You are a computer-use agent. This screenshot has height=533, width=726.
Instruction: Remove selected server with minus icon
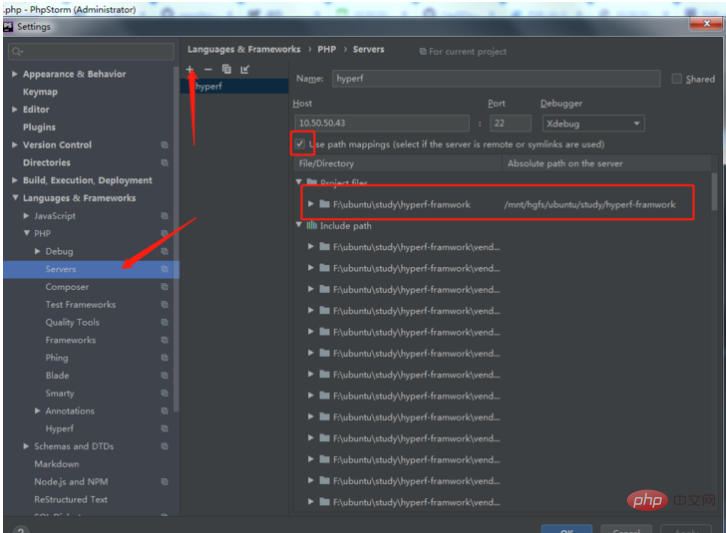[x=208, y=69]
